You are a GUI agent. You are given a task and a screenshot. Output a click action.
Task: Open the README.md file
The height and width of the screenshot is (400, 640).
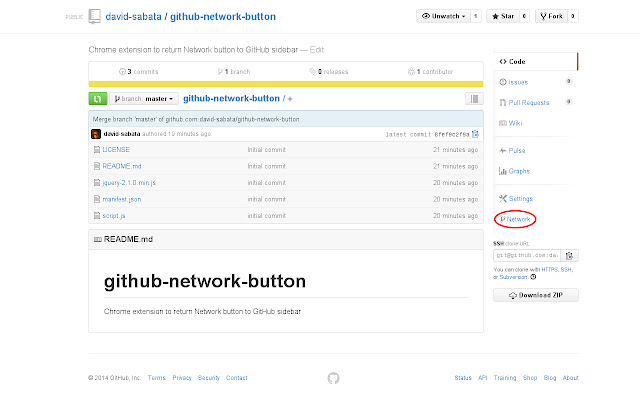click(x=122, y=166)
